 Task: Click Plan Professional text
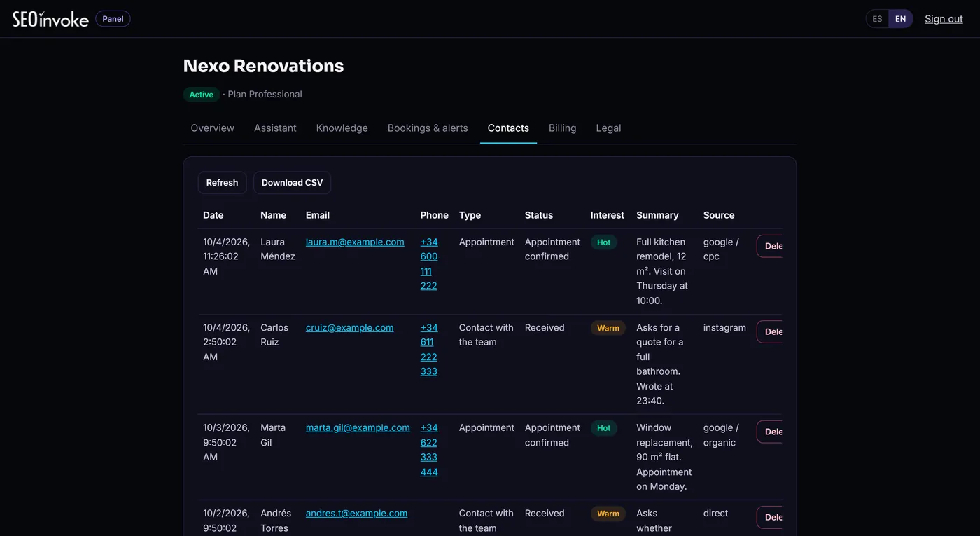265,95
